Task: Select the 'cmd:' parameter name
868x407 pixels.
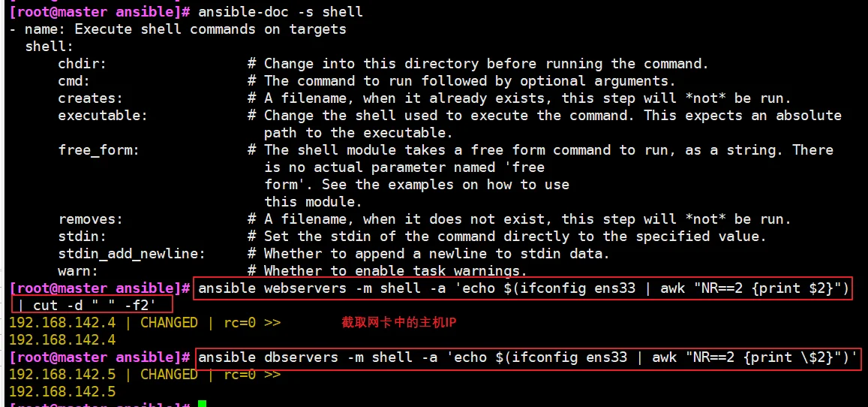Action: click(x=74, y=81)
